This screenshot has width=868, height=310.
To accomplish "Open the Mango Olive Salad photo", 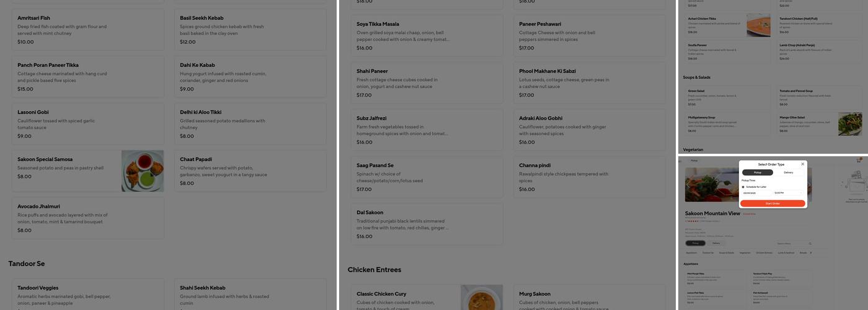I will 850,124.
